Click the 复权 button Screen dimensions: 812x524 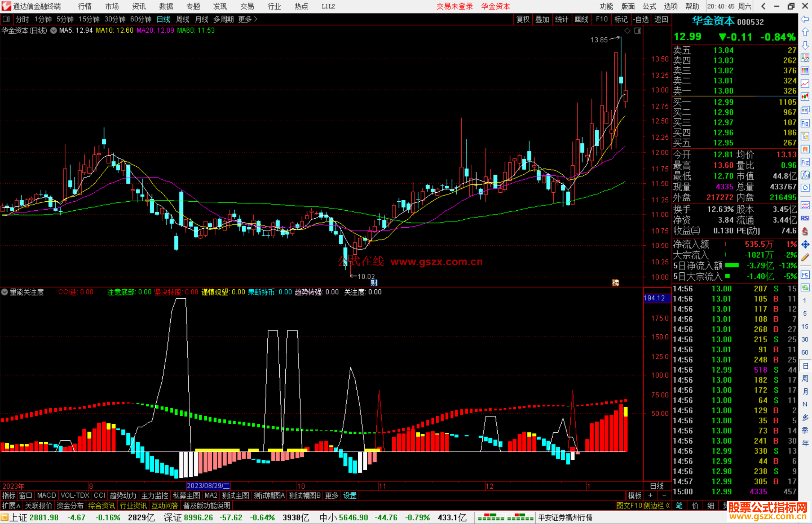coord(523,19)
